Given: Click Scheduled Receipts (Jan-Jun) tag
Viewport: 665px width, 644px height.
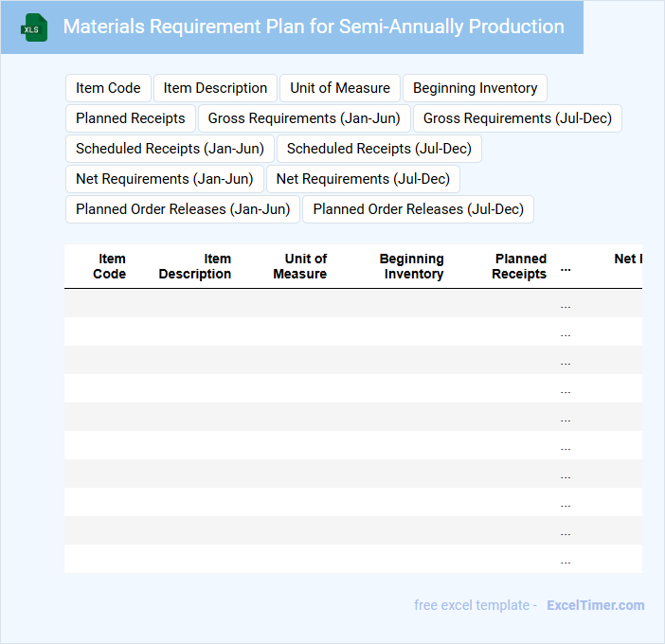Looking at the screenshot, I should tap(171, 149).
